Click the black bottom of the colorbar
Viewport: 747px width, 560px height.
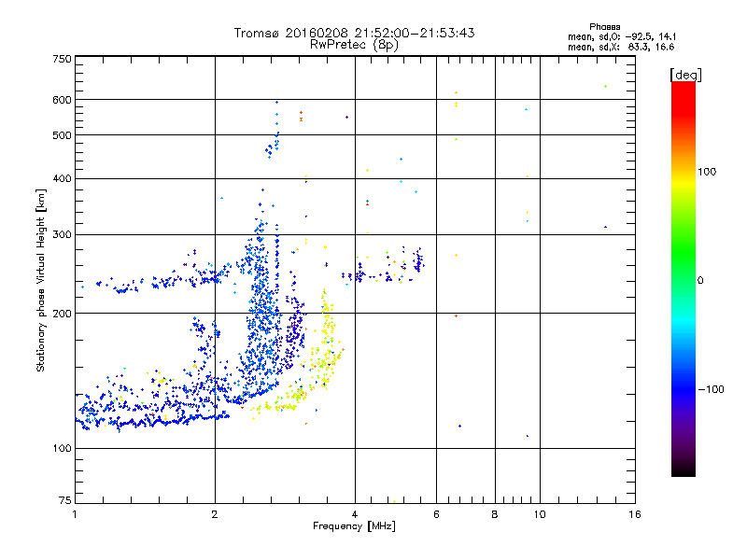(x=684, y=469)
